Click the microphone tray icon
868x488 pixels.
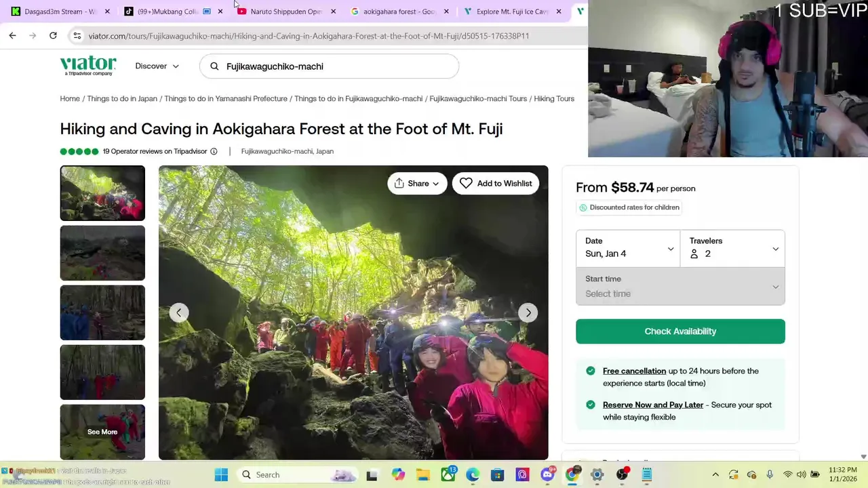coord(770,474)
